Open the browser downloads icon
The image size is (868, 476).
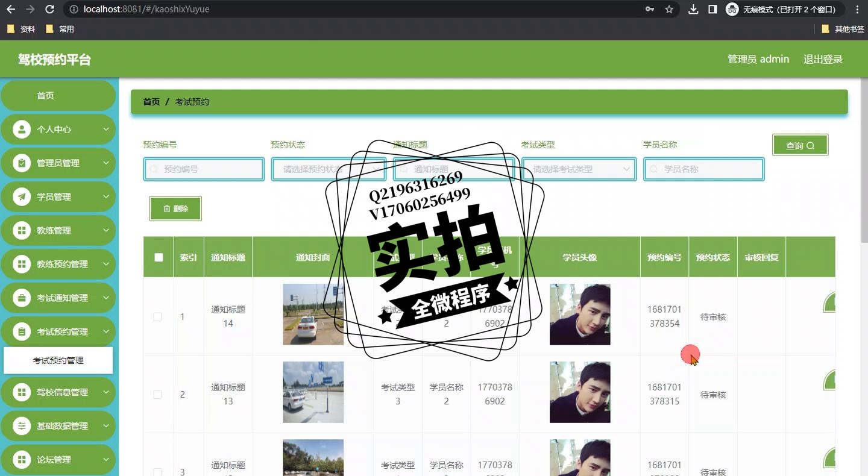pyautogui.click(x=693, y=9)
